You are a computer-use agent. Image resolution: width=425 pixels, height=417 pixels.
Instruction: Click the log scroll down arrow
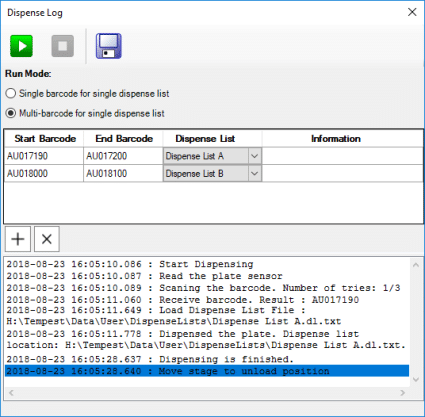click(416, 379)
